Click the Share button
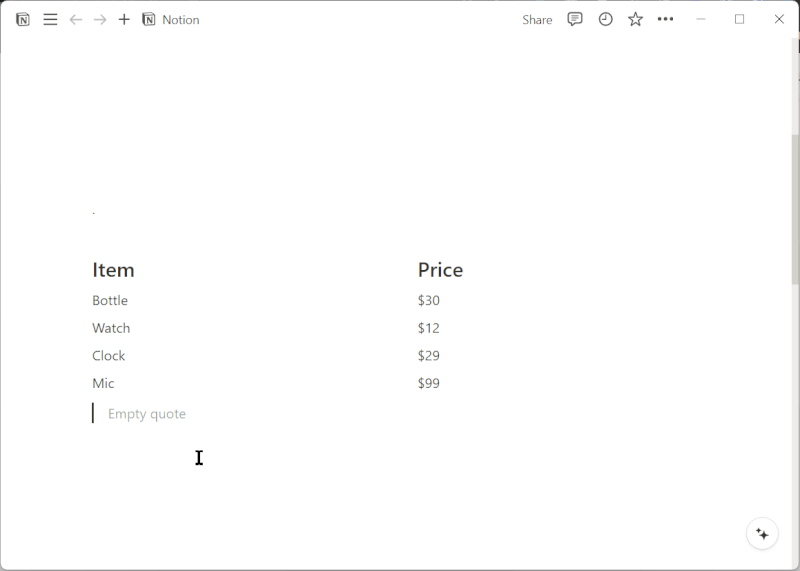The image size is (800, 571). (537, 19)
